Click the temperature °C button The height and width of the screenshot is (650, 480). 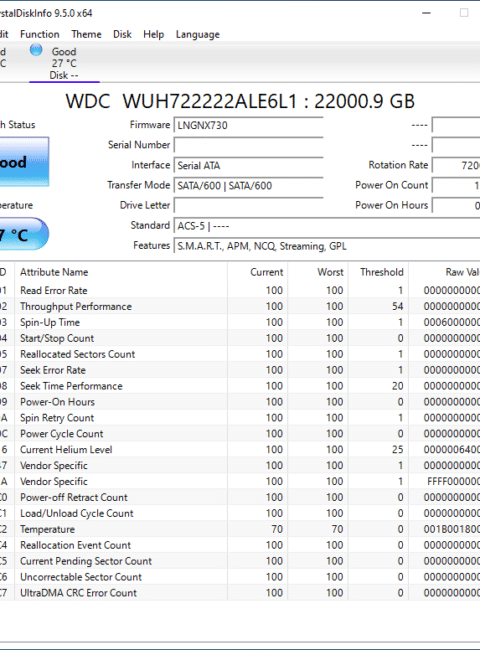click(x=24, y=234)
